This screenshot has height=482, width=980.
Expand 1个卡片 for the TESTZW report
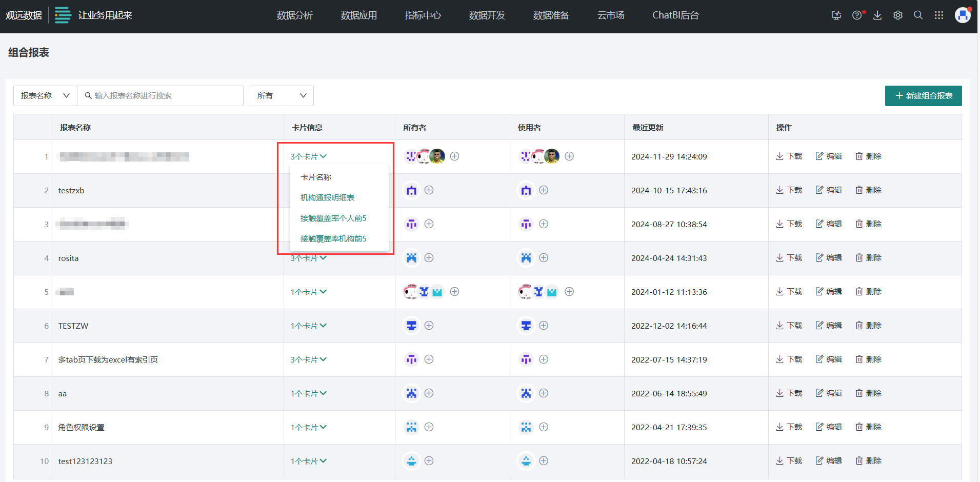click(308, 326)
